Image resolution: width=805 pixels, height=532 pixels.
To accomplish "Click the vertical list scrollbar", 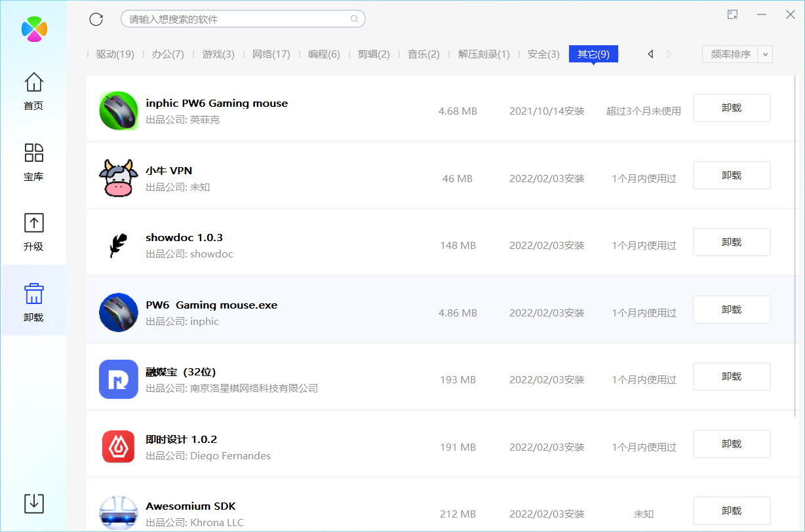I will [796, 246].
